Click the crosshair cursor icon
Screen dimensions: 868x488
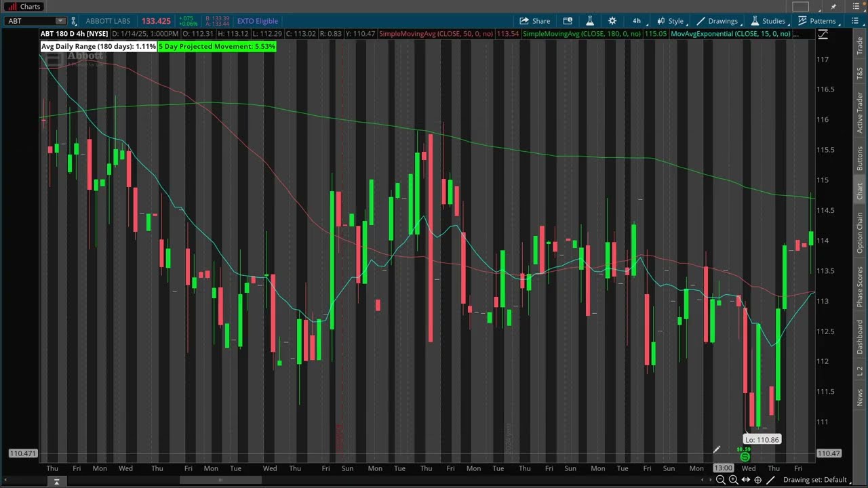tap(757, 480)
